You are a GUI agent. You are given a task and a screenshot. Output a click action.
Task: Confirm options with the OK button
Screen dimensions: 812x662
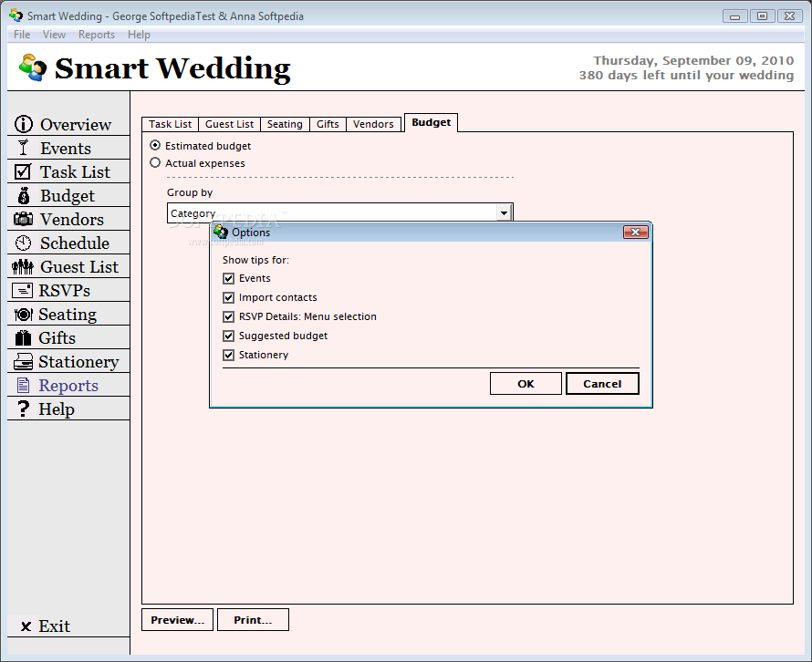(526, 384)
